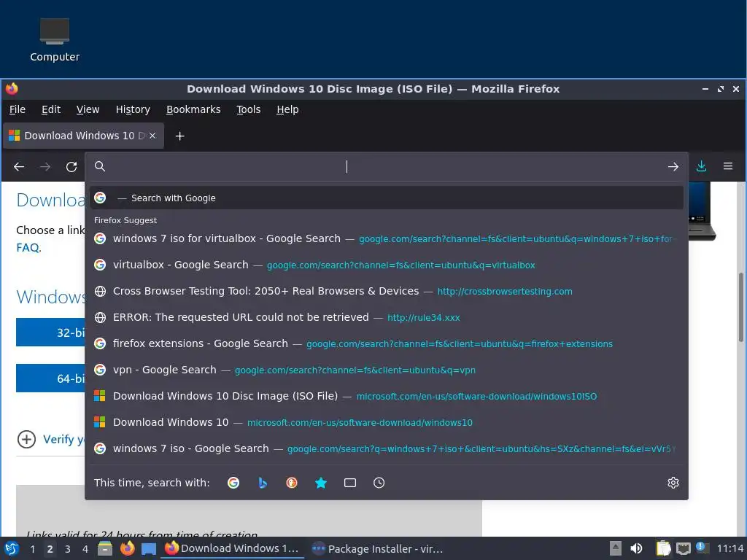Open Download Windows 10 Disc Image suggestion

point(387,396)
